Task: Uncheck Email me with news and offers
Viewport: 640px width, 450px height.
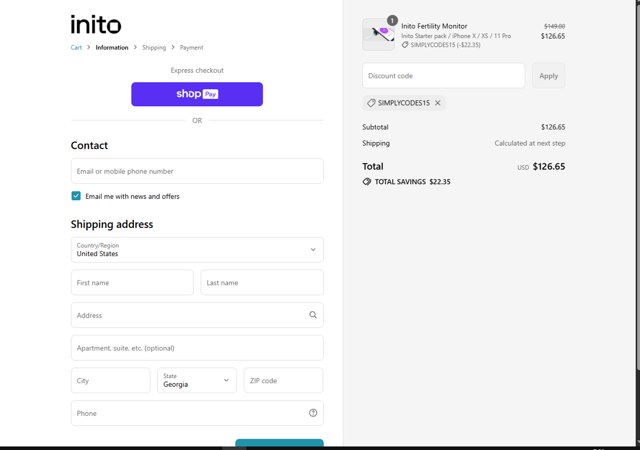Action: click(x=76, y=196)
